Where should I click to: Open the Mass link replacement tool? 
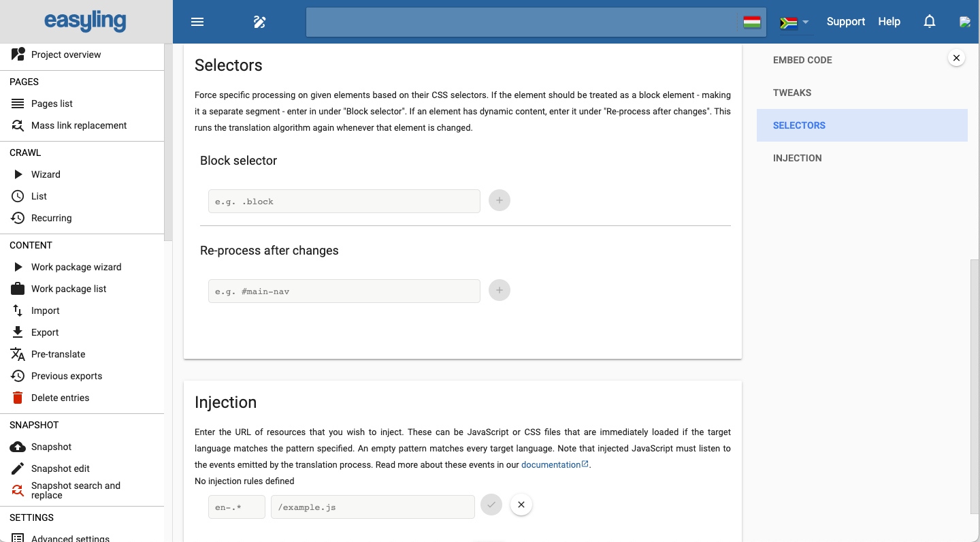point(79,125)
